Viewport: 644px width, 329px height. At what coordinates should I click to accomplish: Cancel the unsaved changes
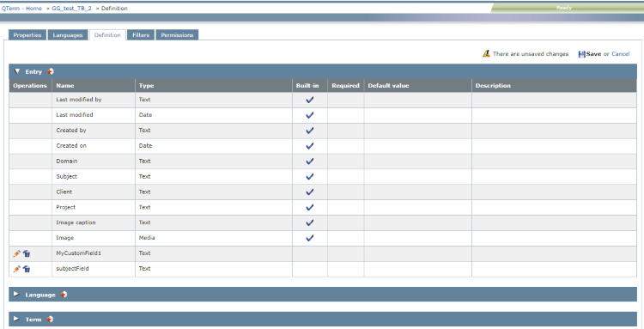(x=621, y=54)
